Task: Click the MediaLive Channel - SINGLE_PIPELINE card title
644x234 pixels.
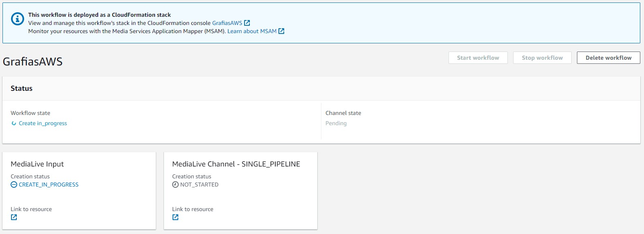Action: click(x=236, y=164)
